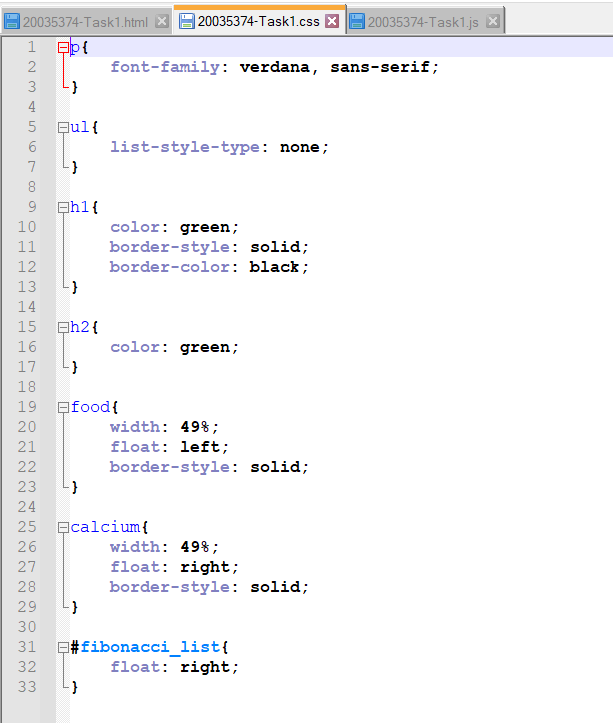Click '49%' value on line 20
613x723 pixels.
pyautogui.click(x=195, y=427)
